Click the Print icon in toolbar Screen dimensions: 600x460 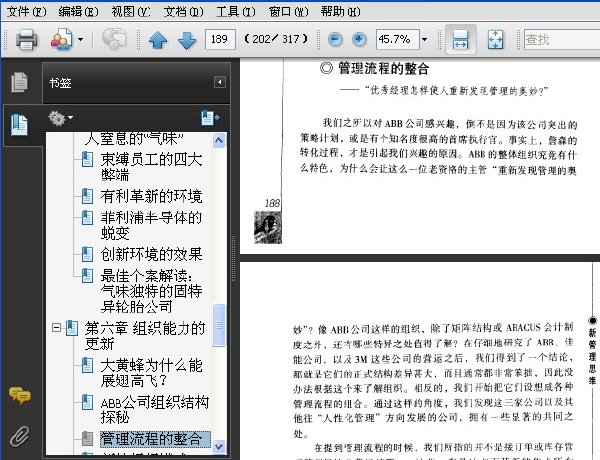click(x=26, y=39)
